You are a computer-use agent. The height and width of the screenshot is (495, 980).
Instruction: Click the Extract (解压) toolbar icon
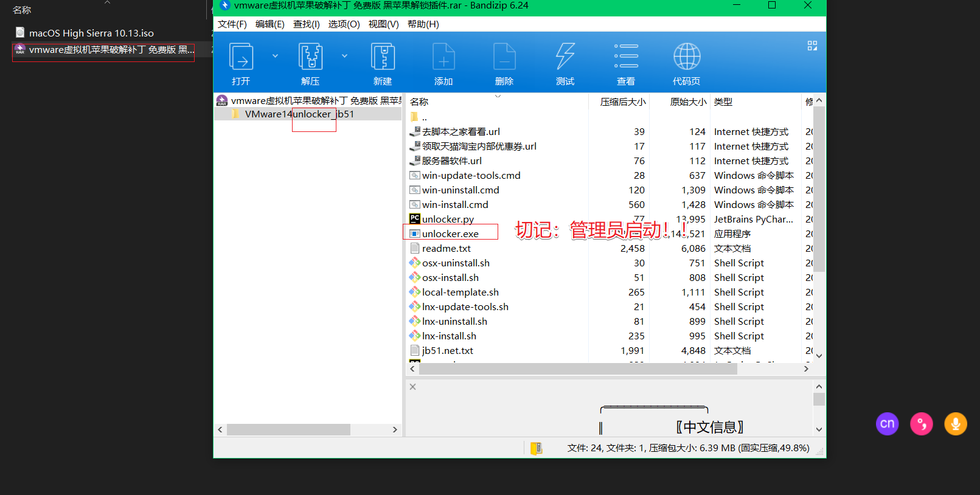coord(310,57)
